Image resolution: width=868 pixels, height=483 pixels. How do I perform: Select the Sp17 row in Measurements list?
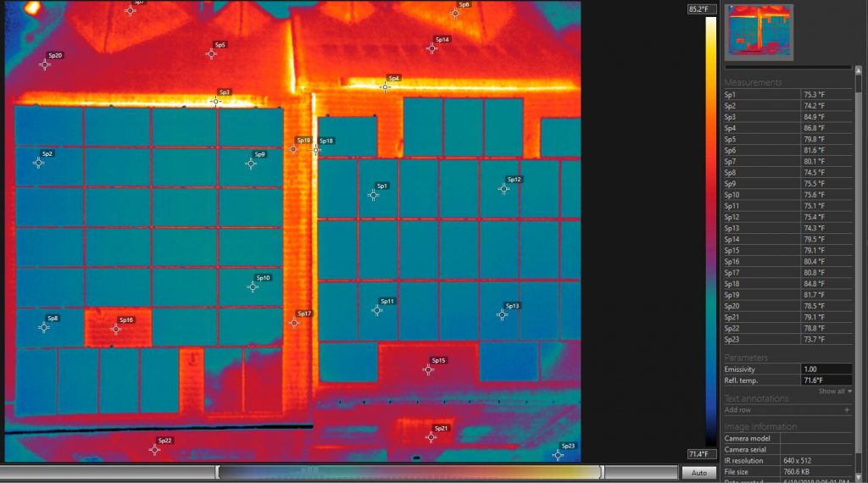tap(787, 272)
